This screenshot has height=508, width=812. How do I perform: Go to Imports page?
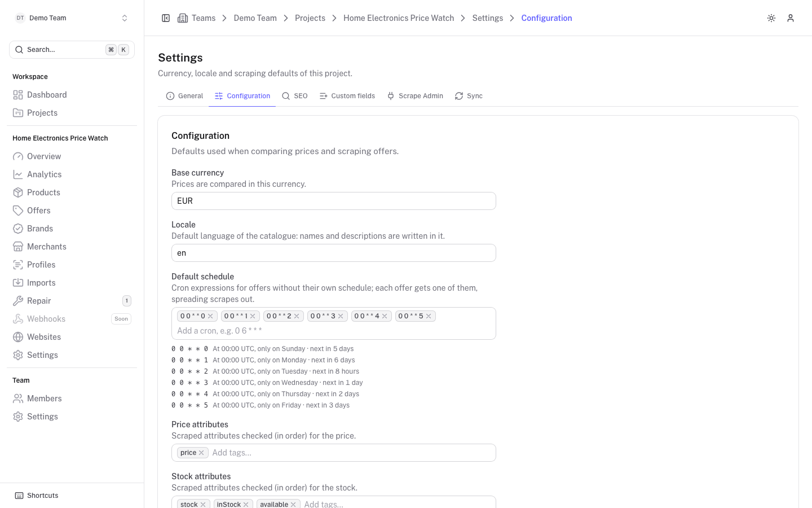point(72,283)
